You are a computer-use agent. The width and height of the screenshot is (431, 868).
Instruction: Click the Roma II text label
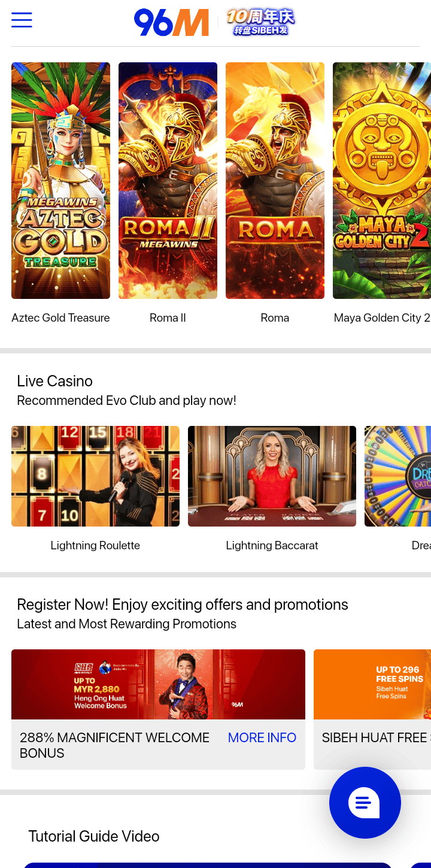click(x=168, y=317)
